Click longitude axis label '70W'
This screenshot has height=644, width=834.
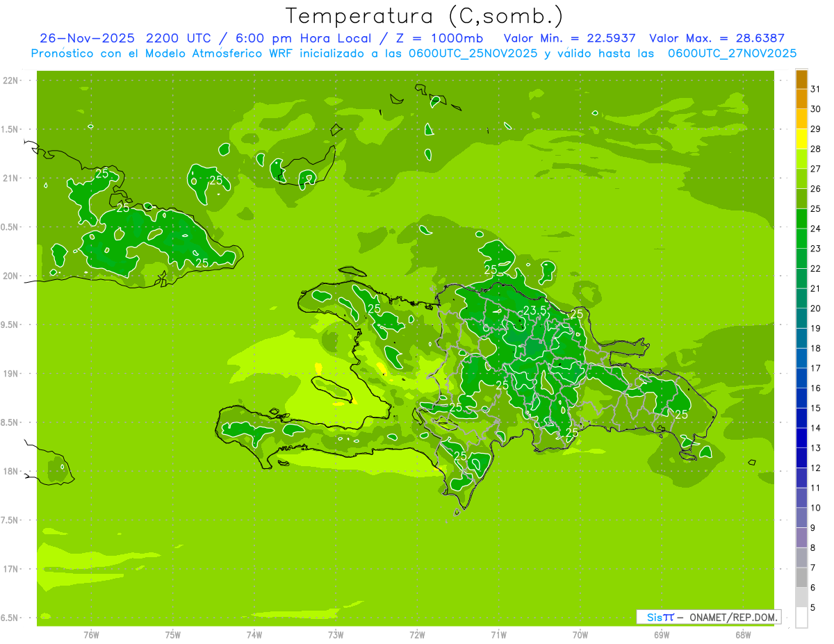point(580,635)
